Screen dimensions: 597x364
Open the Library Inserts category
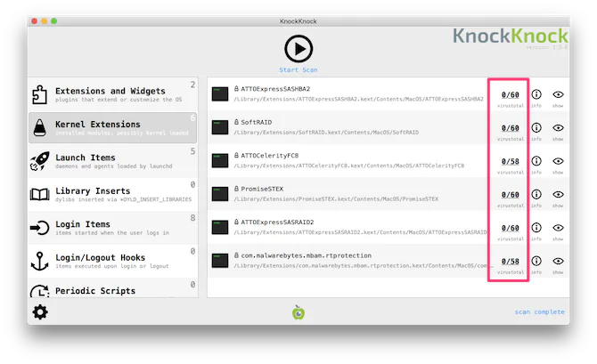[x=113, y=194]
